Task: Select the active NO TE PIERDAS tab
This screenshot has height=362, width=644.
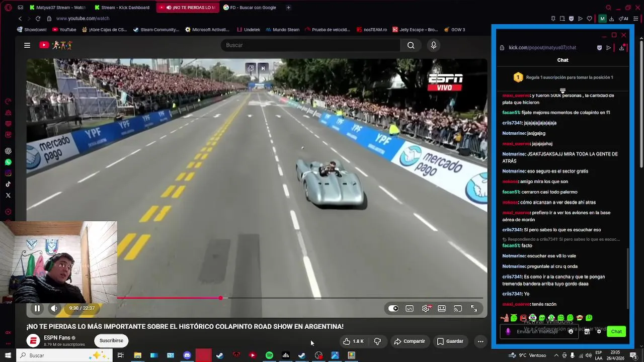Action: (x=187, y=8)
